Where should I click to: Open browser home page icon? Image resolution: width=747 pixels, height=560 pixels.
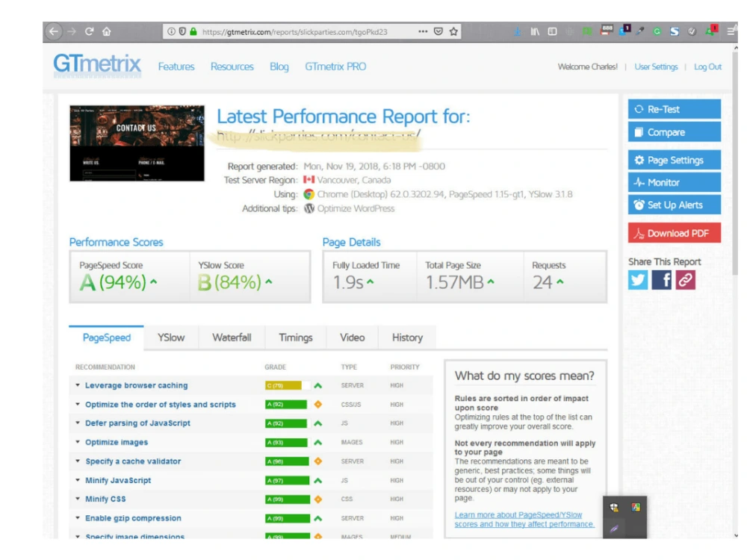click(x=107, y=32)
